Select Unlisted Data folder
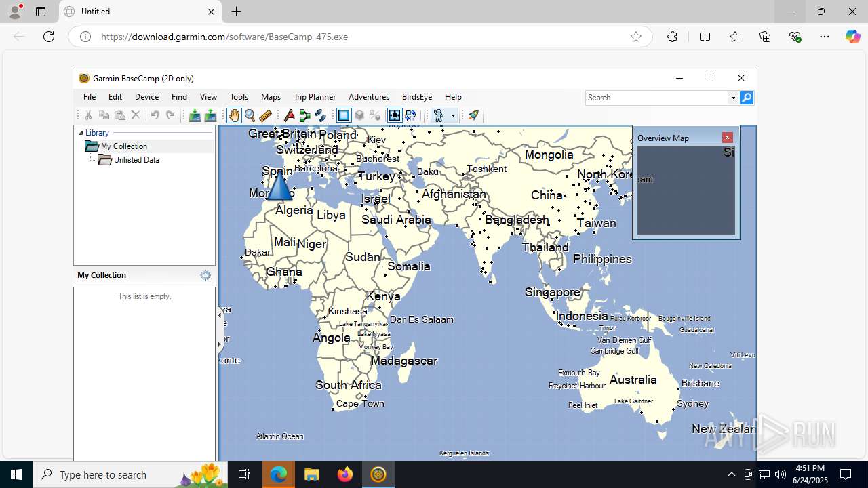Viewport: 868px width, 488px height. coord(136,160)
